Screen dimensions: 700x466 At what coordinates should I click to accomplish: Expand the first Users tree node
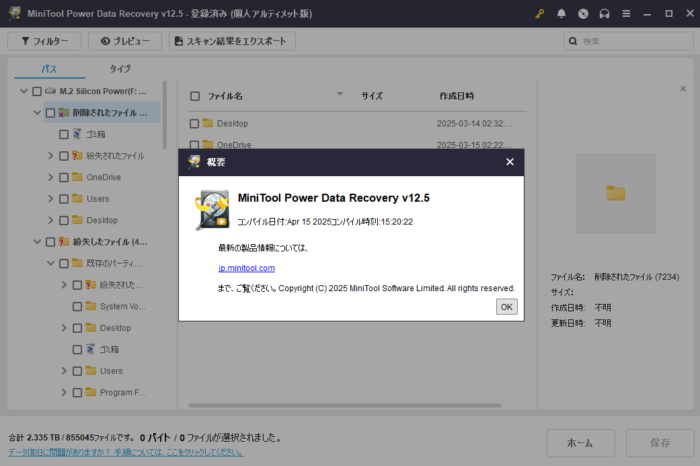(x=50, y=199)
